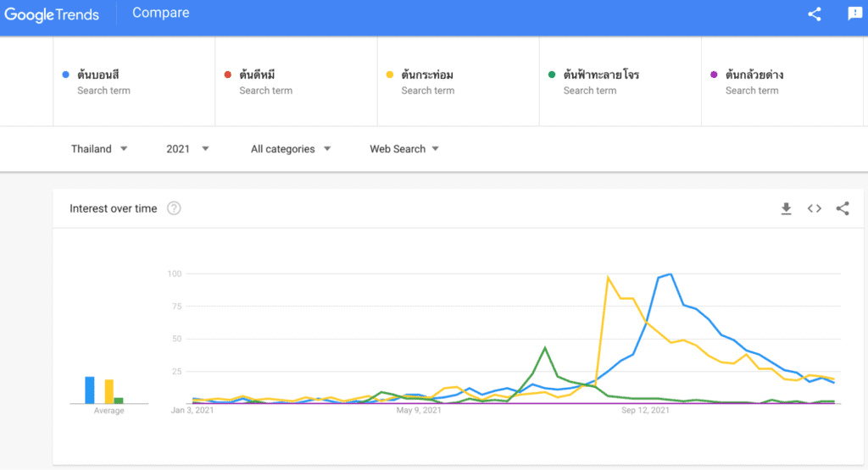Screen dimensions: 868x470
Task: Select the ต้นบอนสี search term
Action: (103, 81)
